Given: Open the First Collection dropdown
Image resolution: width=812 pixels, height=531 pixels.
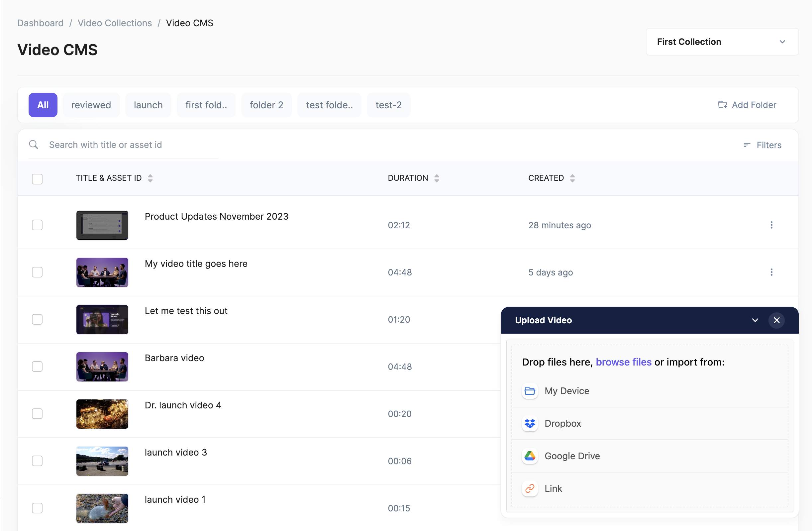Looking at the screenshot, I should click(722, 42).
